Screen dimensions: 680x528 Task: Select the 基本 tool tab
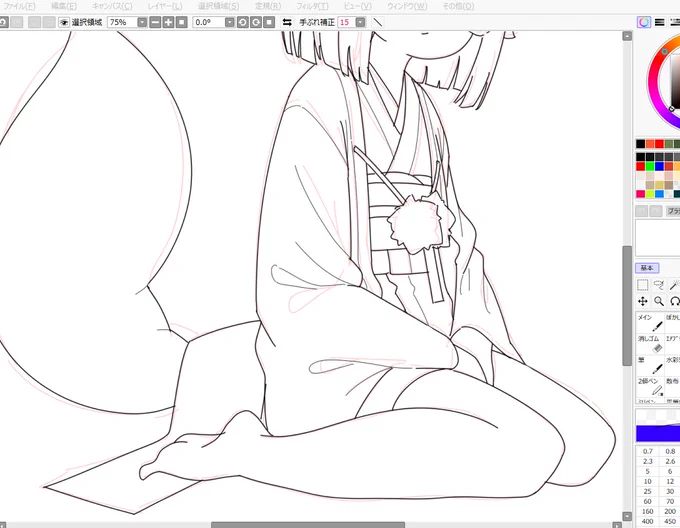(647, 268)
